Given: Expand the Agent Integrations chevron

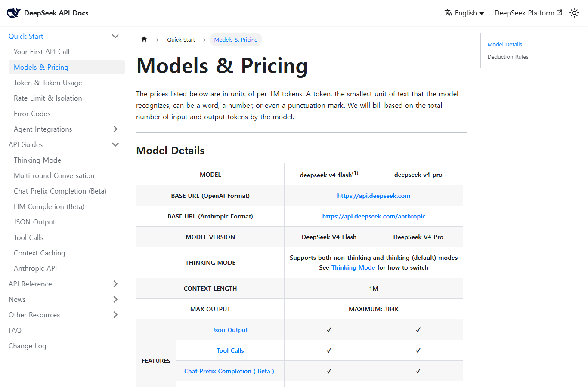Looking at the screenshot, I should click(x=115, y=129).
